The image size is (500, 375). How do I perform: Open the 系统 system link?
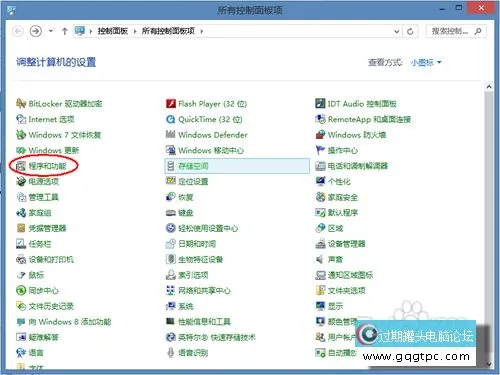(x=186, y=306)
